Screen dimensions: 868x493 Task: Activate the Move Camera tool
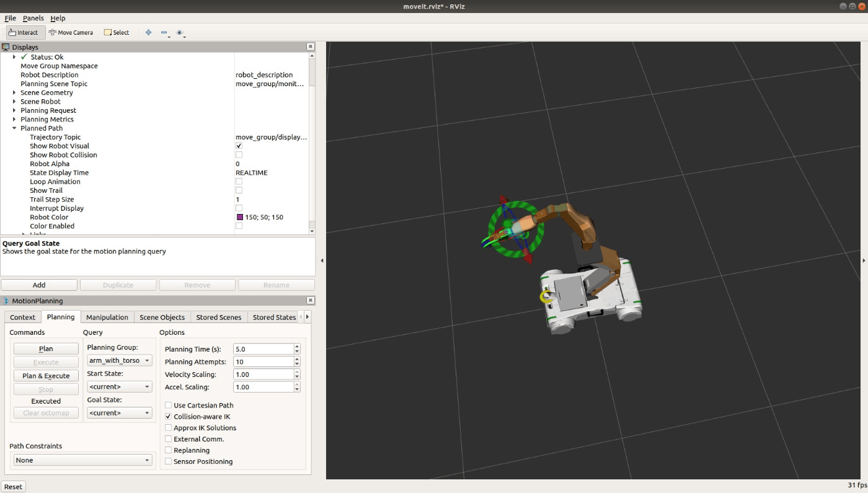[x=71, y=32]
